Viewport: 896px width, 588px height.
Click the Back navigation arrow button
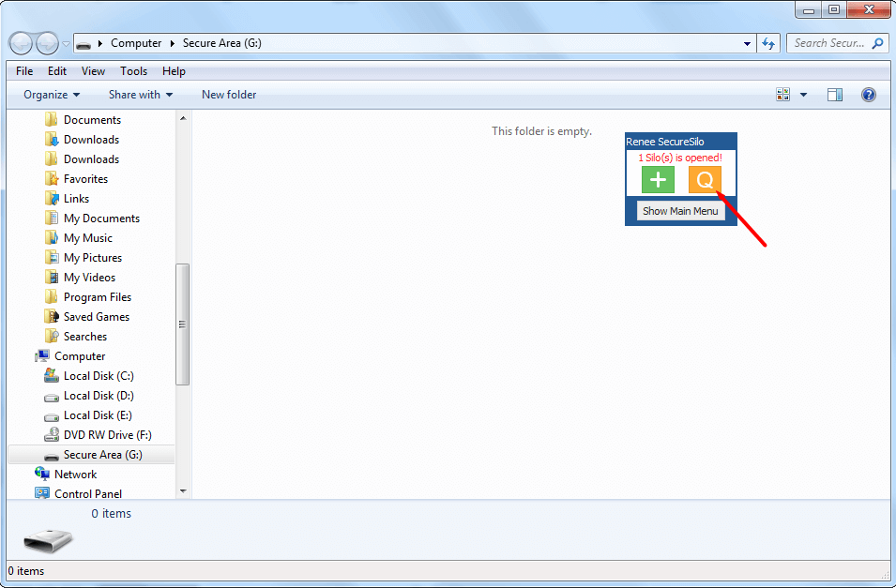pos(22,43)
